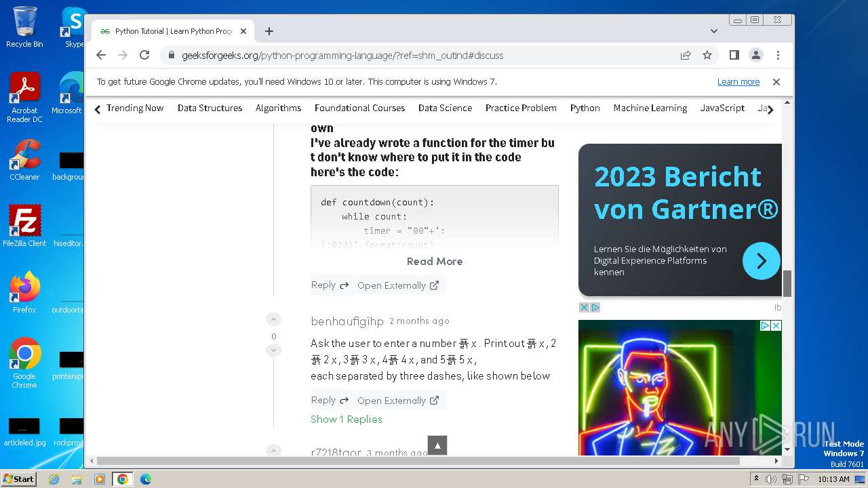Open the countdown comment externally
Screen dimensions: 868x488
pos(398,285)
